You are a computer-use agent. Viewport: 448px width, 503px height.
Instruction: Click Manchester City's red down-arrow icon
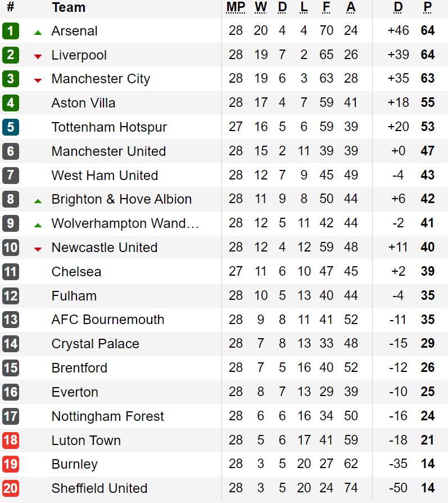[x=38, y=80]
